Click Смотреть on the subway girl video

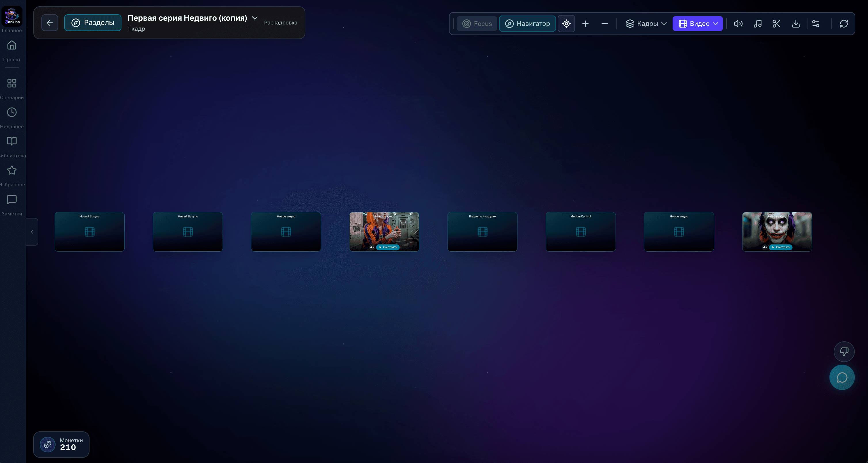[x=388, y=247]
